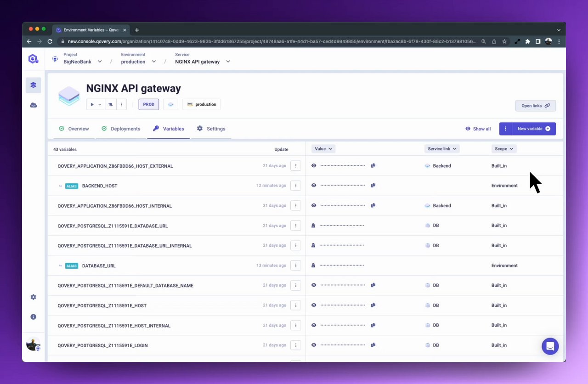
Task: Open the Service link filter dropdown
Action: pos(442,149)
